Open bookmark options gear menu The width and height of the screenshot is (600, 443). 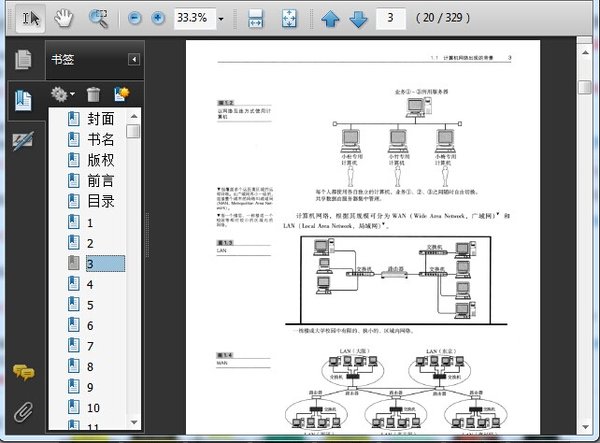coord(62,94)
